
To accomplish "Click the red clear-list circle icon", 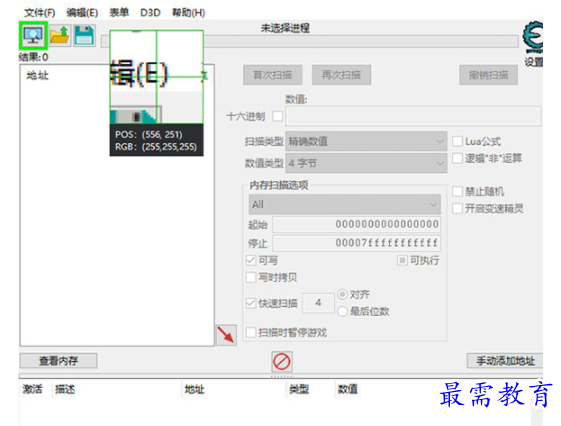I will point(282,362).
